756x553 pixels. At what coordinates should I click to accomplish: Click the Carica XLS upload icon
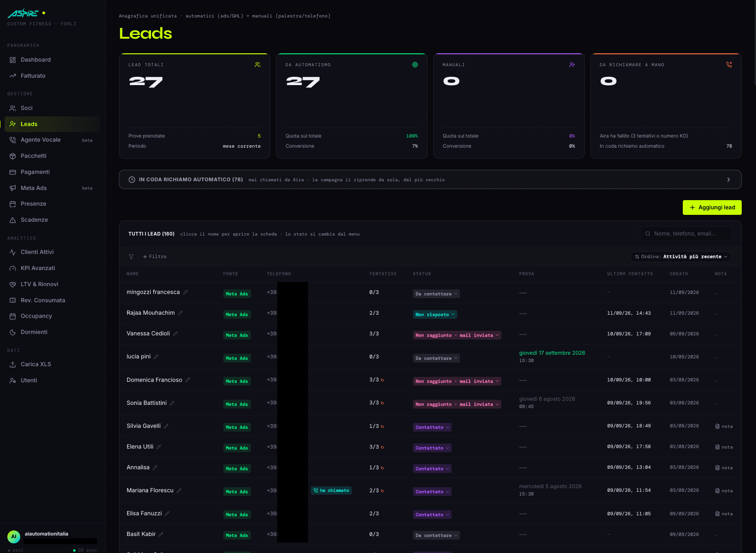[x=13, y=364]
